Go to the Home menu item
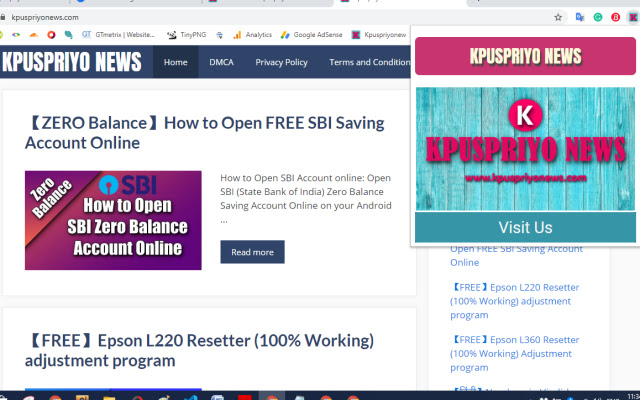The image size is (640, 400). coord(176,62)
